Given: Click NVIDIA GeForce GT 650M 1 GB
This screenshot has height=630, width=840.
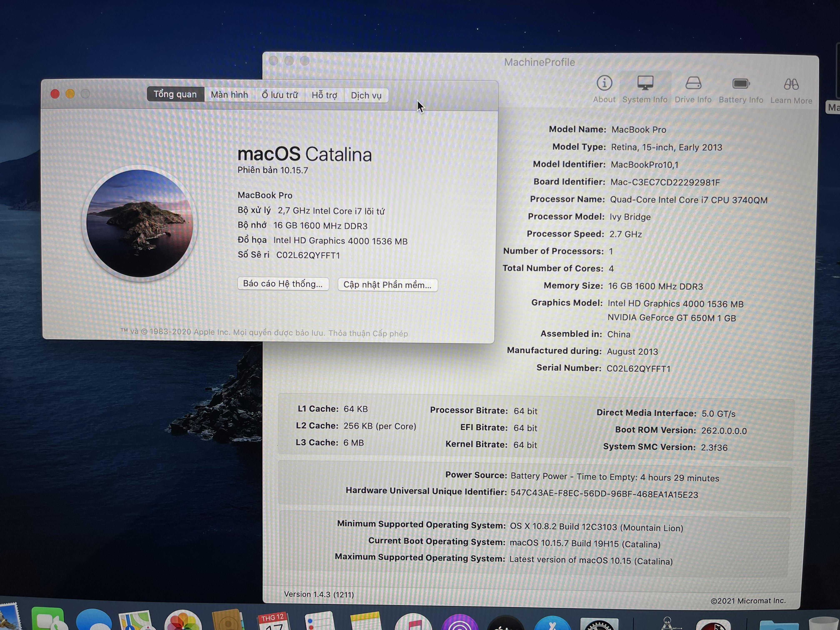Looking at the screenshot, I should pos(672,318).
